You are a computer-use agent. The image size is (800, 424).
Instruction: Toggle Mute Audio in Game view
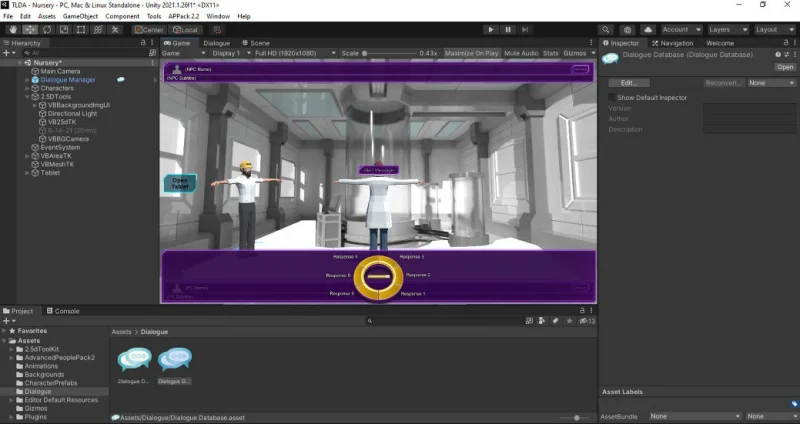click(x=521, y=53)
